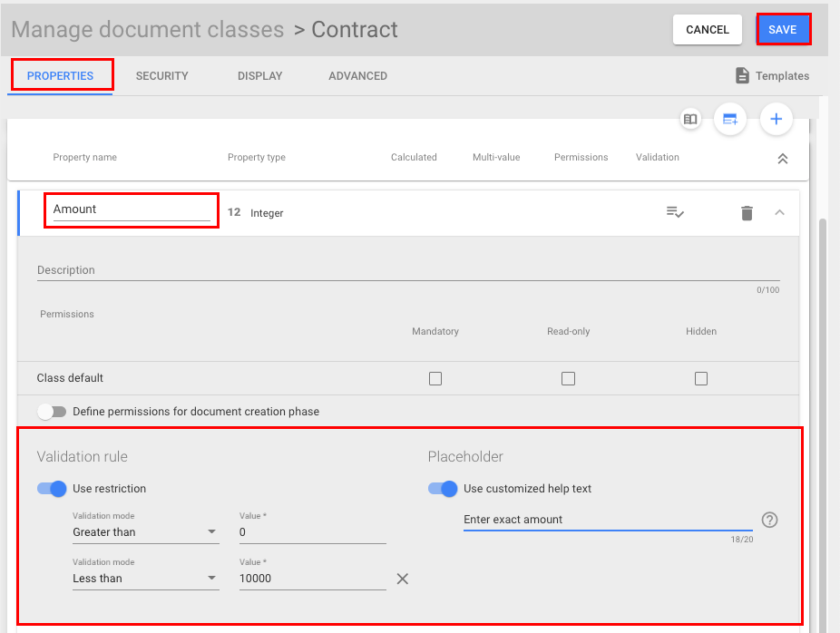
Task: Collapse all properties with the double chevron
Action: click(782, 157)
